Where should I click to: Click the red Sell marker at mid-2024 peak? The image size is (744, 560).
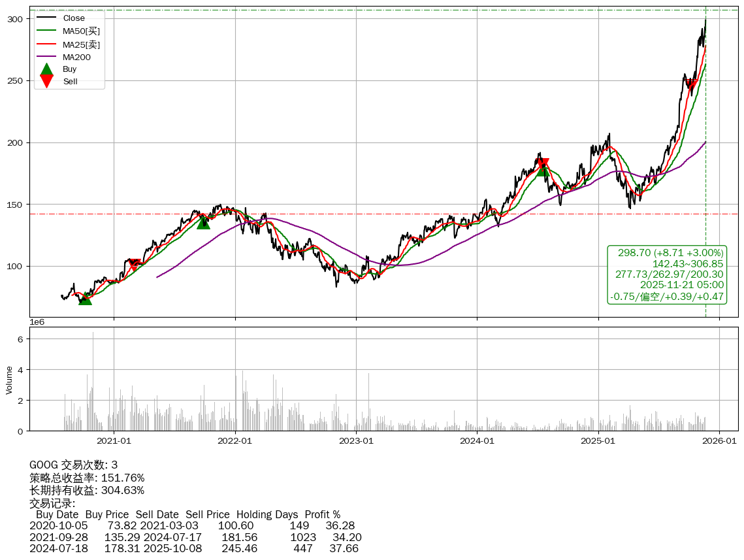542,163
